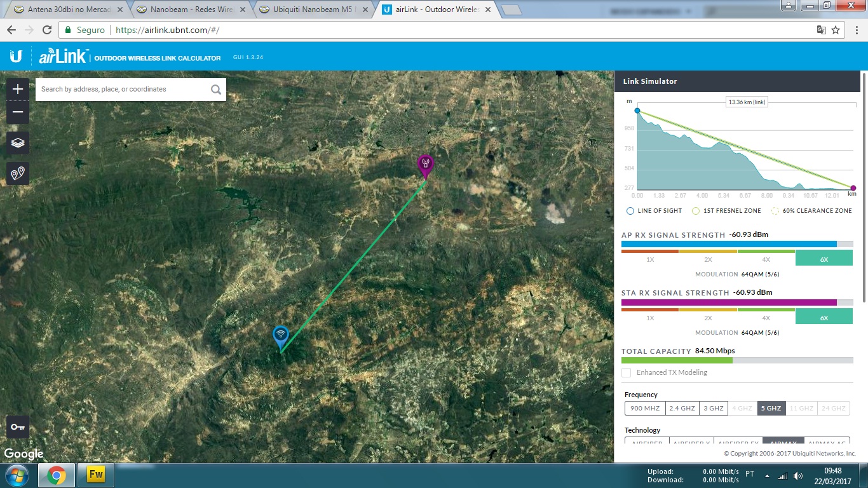The height and width of the screenshot is (488, 868).
Task: Toggle 60% Clearance Zone legend item
Action: [x=811, y=211]
